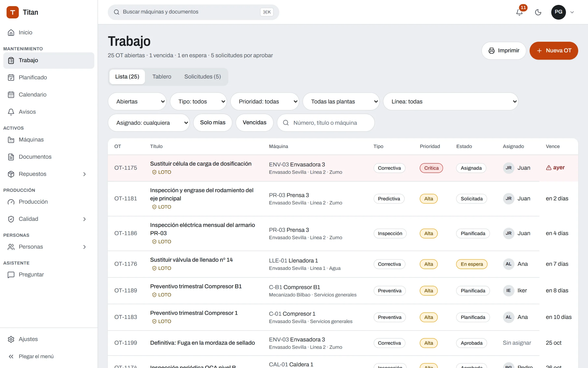The height and width of the screenshot is (368, 588).
Task: Click the Crítica priority badge
Action: pos(431,168)
